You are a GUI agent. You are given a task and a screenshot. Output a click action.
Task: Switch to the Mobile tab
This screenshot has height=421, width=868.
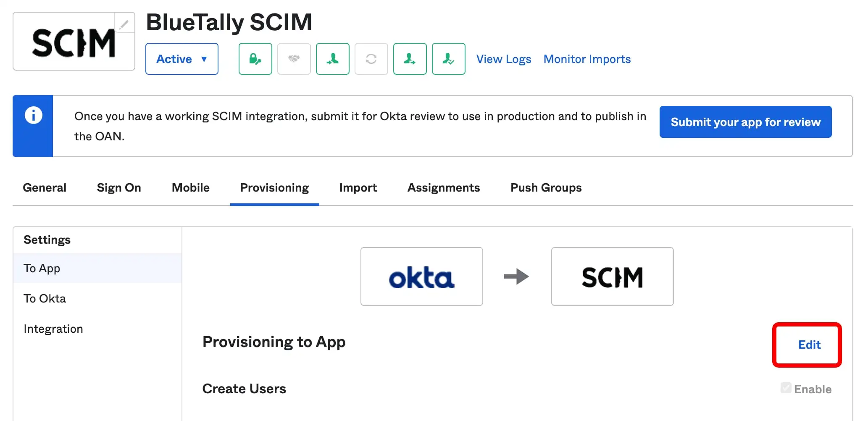click(191, 188)
